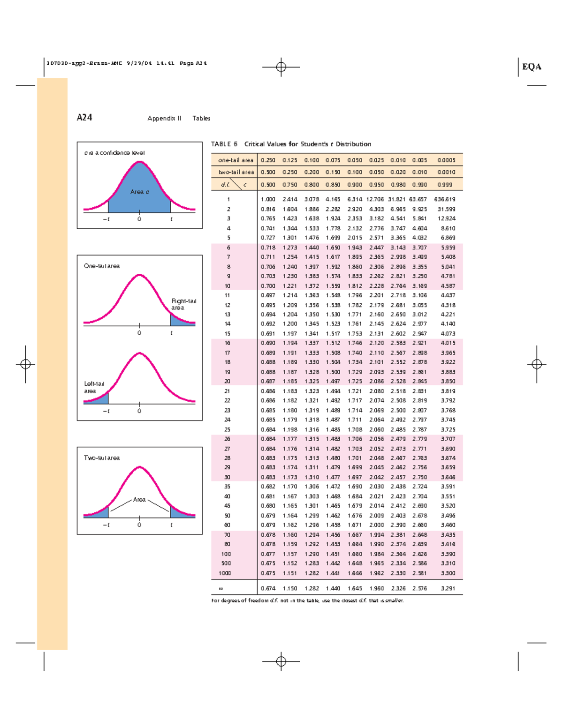Select the 1.645 value in infinity row
Viewport: 563px width, 728px height.
click(x=355, y=589)
